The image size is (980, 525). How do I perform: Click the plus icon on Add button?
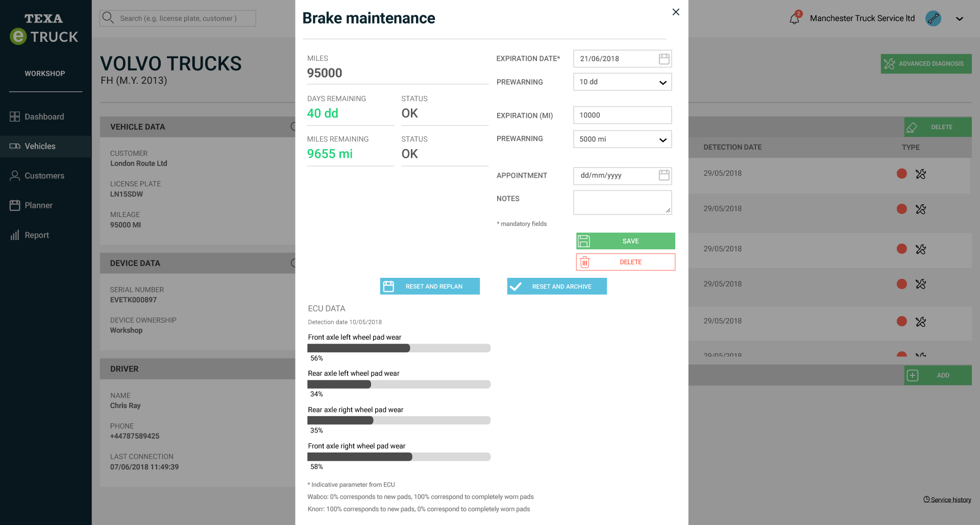point(912,375)
